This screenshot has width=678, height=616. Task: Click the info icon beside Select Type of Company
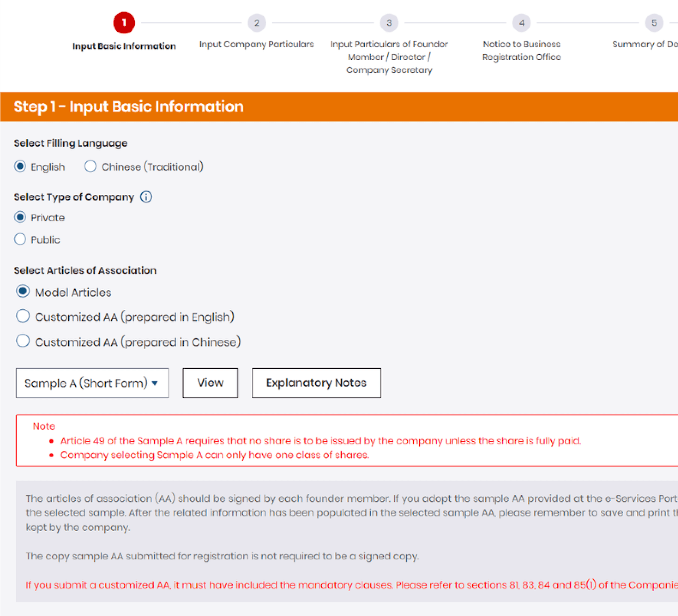[x=146, y=197]
